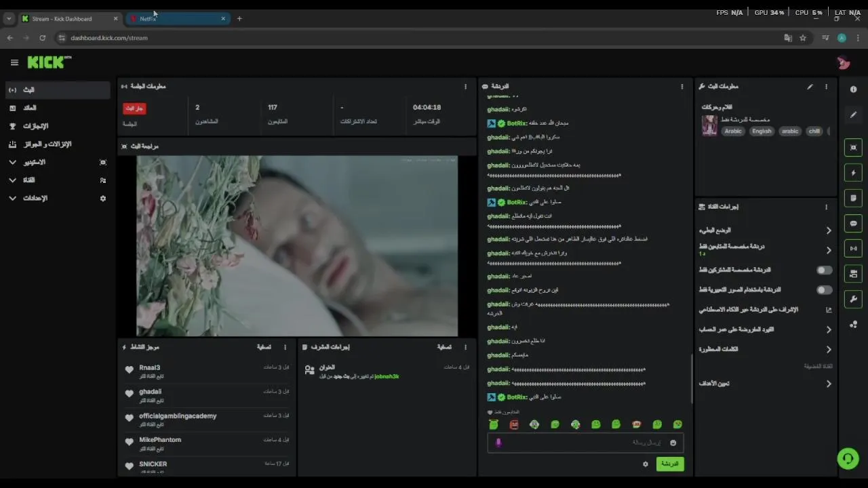Open the Achievements item in left sidebar
Viewport: 868px width, 488px height.
point(58,126)
